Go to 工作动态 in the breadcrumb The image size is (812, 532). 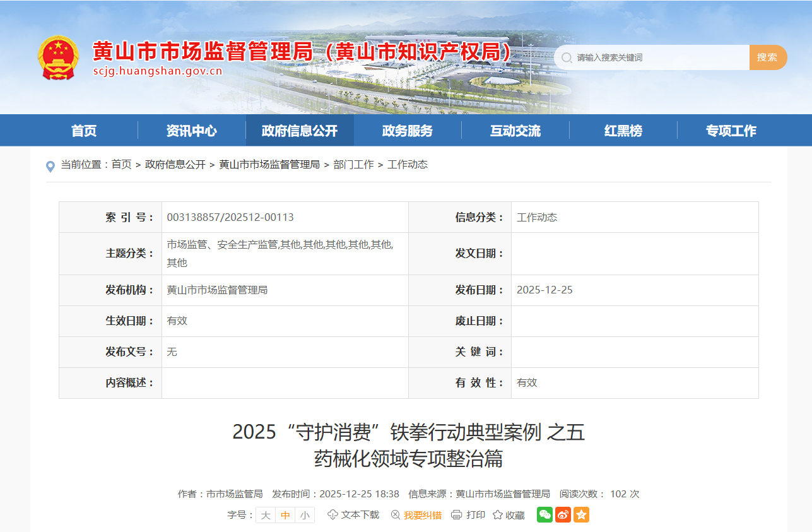(x=408, y=165)
